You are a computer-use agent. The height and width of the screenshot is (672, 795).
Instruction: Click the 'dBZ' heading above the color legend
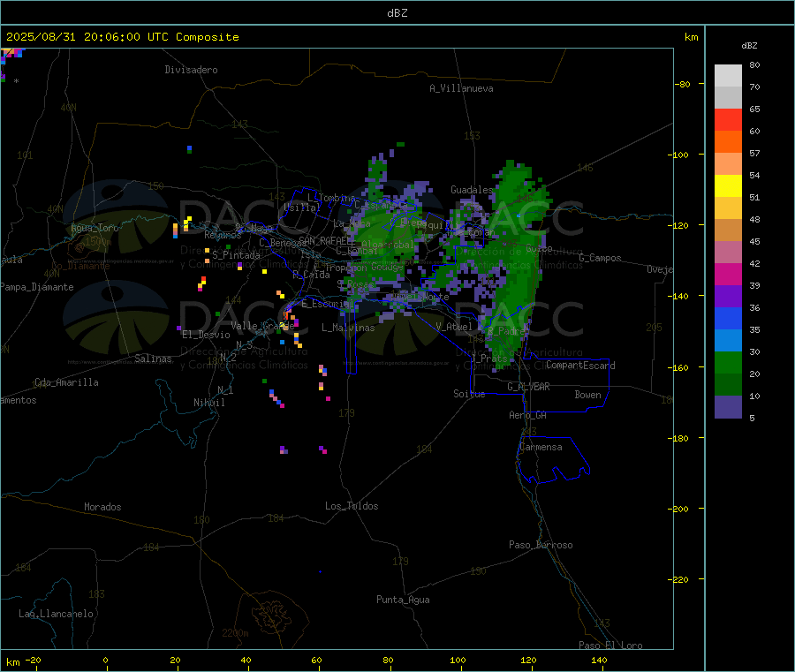pyautogui.click(x=749, y=46)
